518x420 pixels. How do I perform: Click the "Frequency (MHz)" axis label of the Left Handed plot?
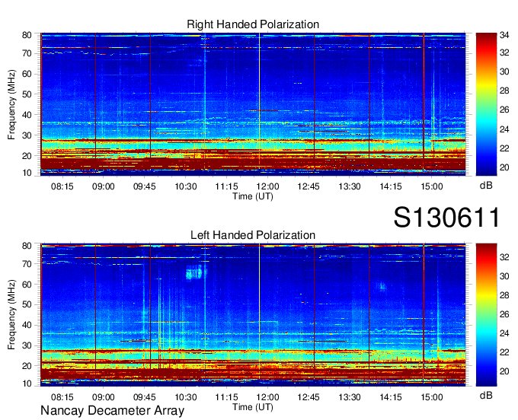click(x=11, y=315)
